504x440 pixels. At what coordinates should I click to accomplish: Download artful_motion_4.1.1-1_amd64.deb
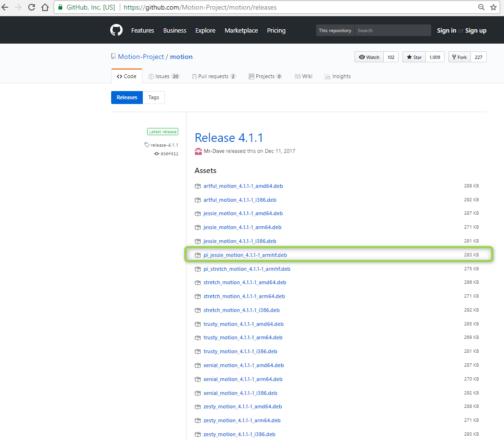point(243,186)
